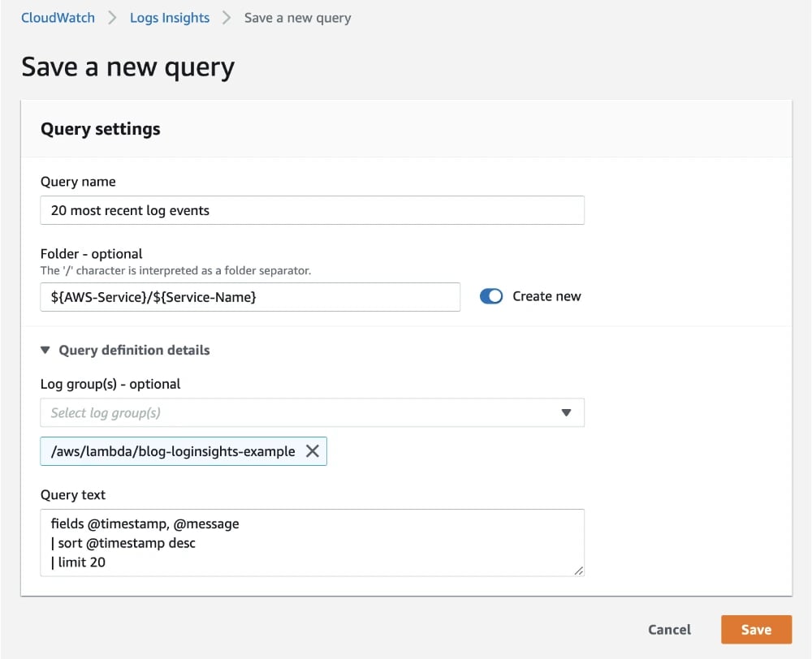Toggle Create new folder option off
This screenshot has width=812, height=659.
[490, 296]
